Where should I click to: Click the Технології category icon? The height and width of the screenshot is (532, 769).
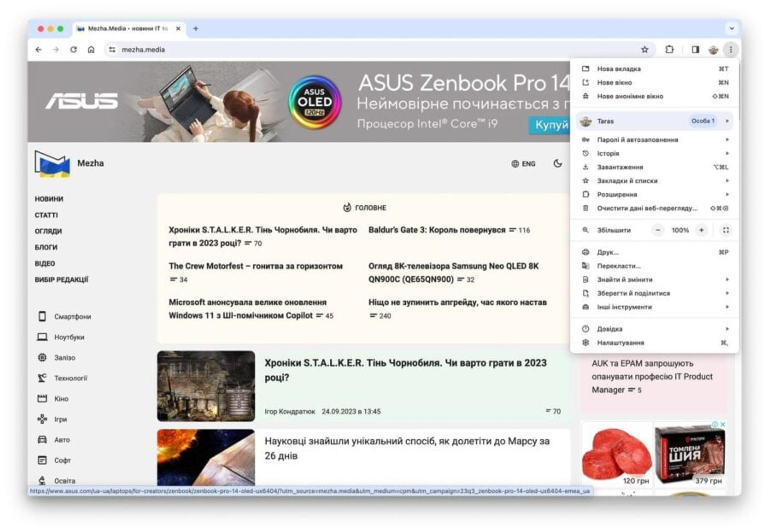(x=42, y=378)
